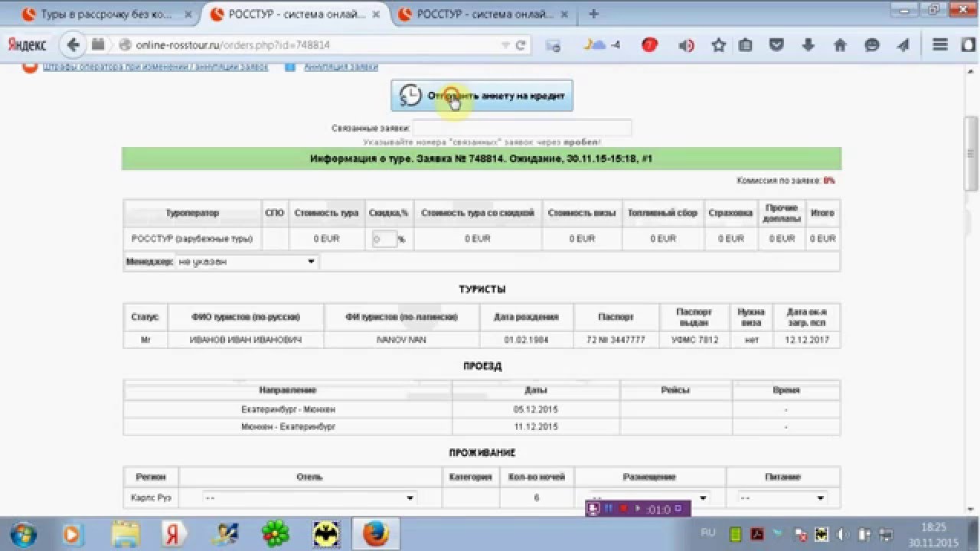Screen dimensions: 980x551
Task: Click the mail icon next to the address bar
Action: tap(553, 46)
